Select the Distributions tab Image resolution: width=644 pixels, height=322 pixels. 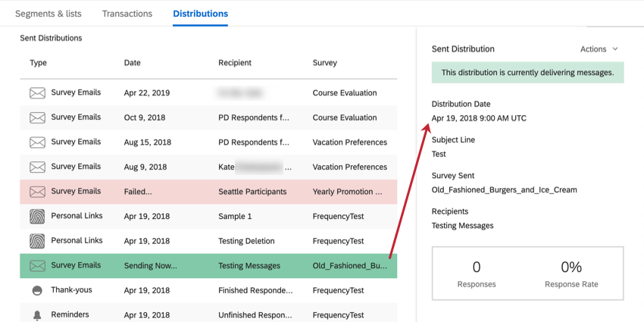[x=200, y=14]
